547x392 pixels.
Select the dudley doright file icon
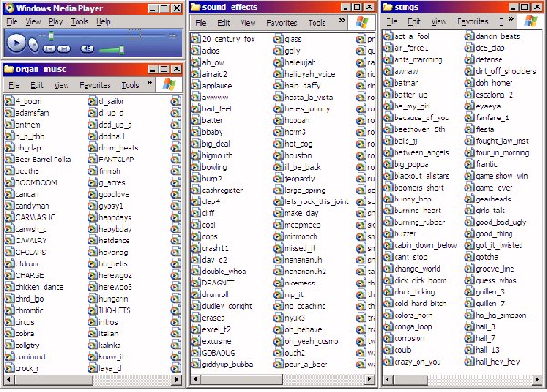click(x=196, y=306)
